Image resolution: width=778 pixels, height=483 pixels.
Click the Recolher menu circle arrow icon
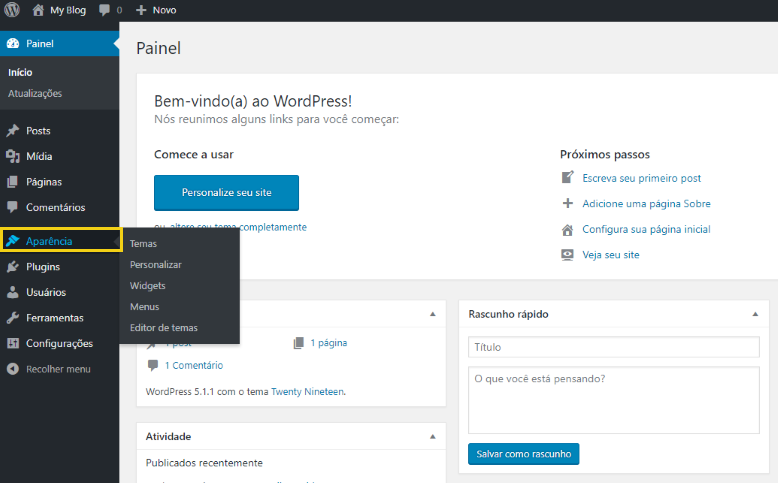(13, 369)
